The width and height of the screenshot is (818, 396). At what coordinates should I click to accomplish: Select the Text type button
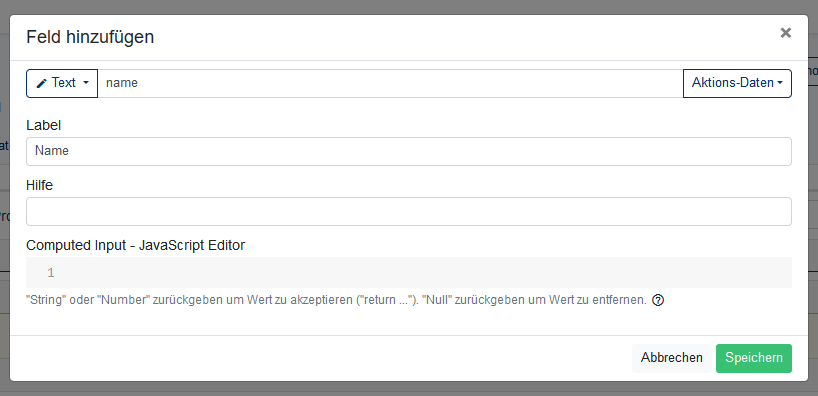click(x=62, y=83)
